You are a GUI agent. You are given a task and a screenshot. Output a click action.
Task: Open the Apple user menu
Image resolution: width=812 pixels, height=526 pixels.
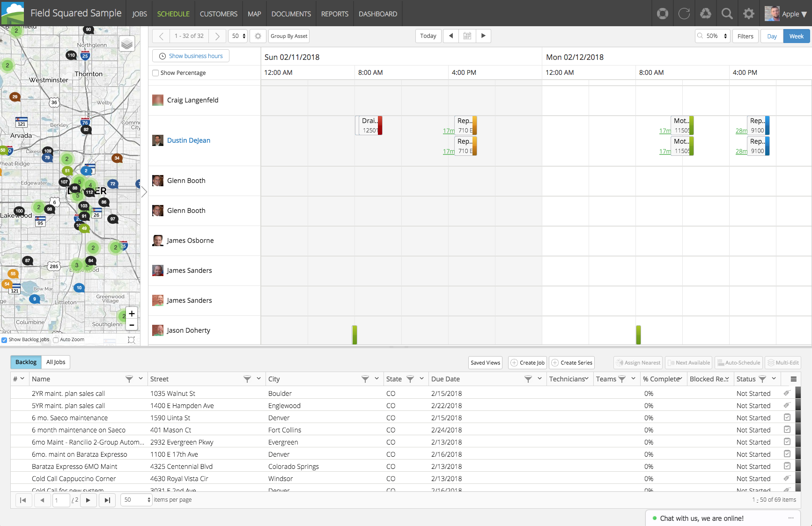point(787,14)
